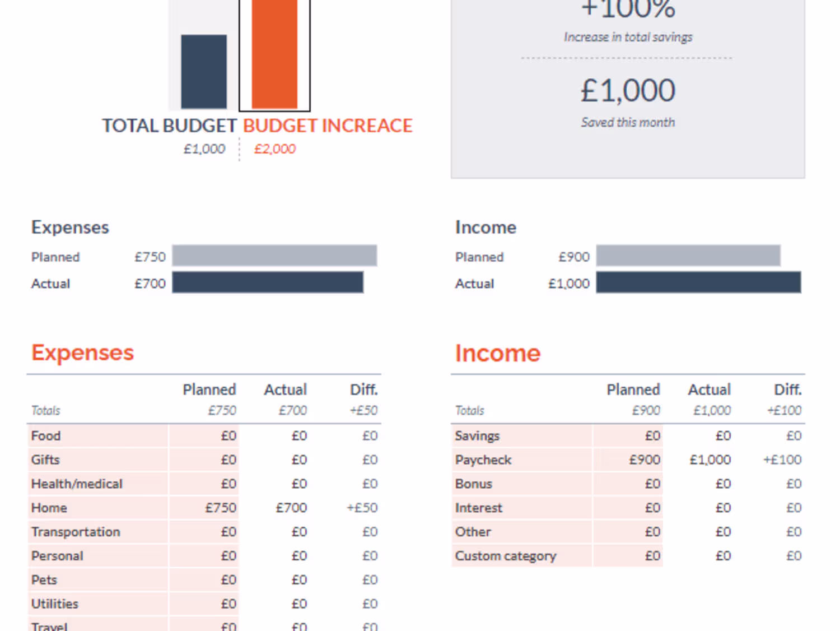The width and height of the screenshot is (840, 631).
Task: Click the Utilities expense category cell
Action: (97, 604)
